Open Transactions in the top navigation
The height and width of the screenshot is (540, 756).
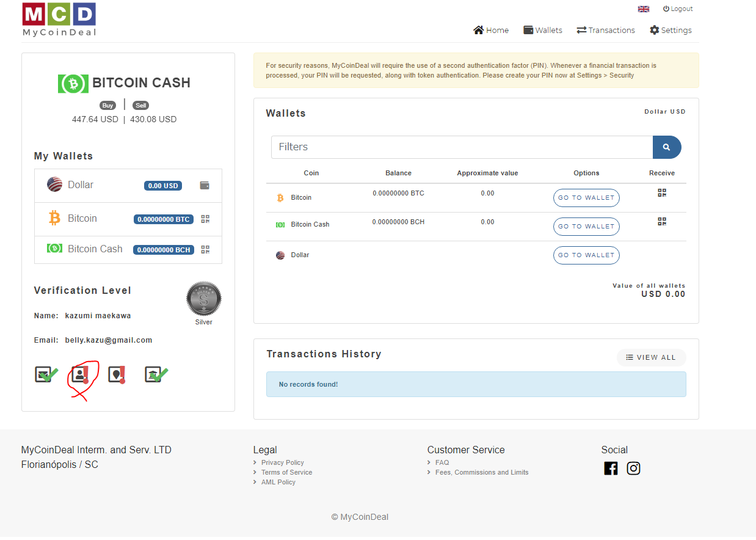[606, 30]
